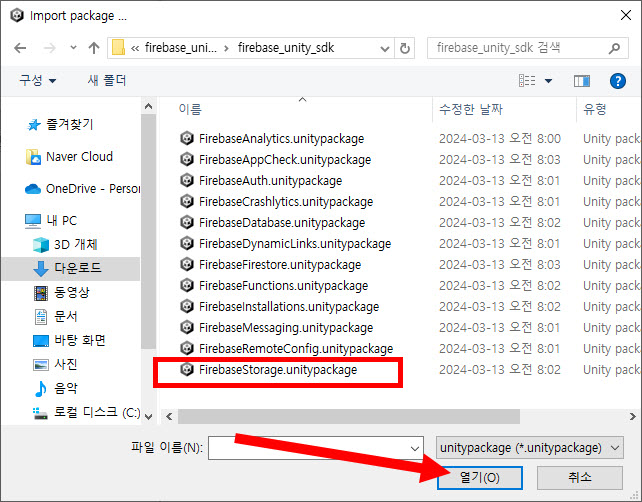Go up one folder level
Viewport: 642px width, 502px height.
(x=94, y=48)
